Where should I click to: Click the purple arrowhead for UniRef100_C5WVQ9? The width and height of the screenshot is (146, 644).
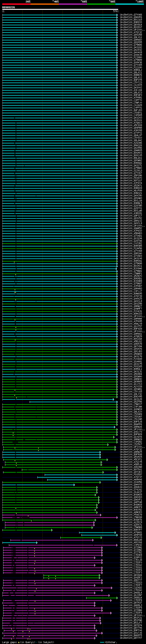117,517
